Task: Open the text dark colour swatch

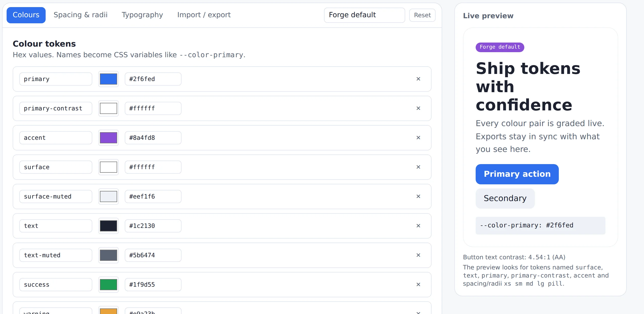Action: pos(109,226)
